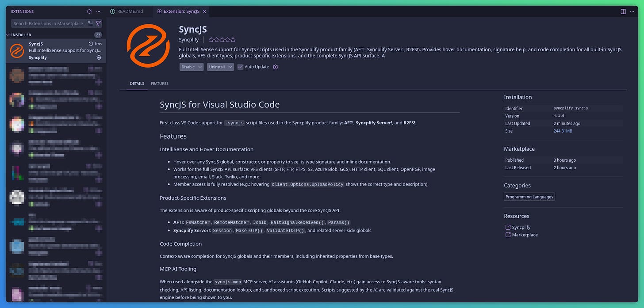Click the Uninstall button

(x=217, y=67)
